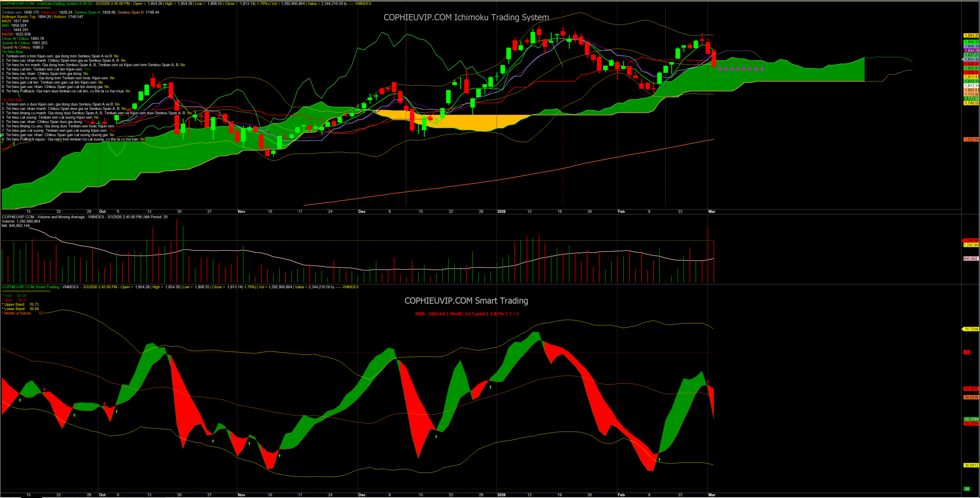Image resolution: width=980 pixels, height=498 pixels.
Task: Click the red 70 overbought level label
Action: [967, 352]
